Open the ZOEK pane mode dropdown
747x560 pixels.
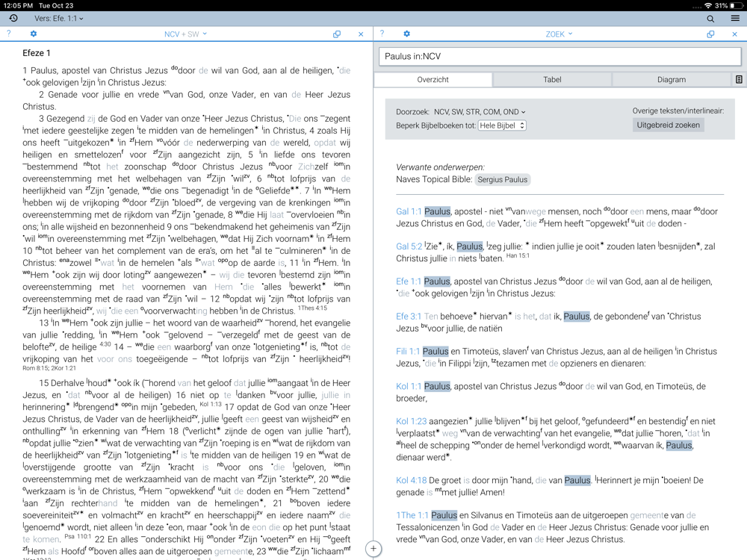coord(559,34)
